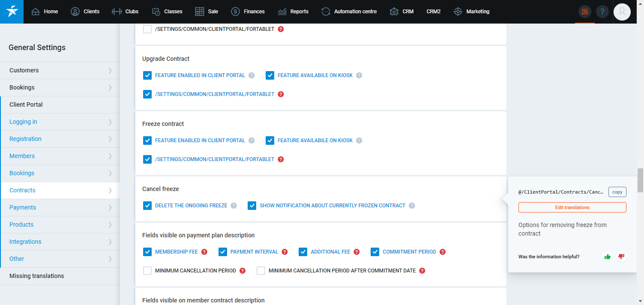
Task: Click the vertical page scrollbar thumb
Action: [640, 180]
